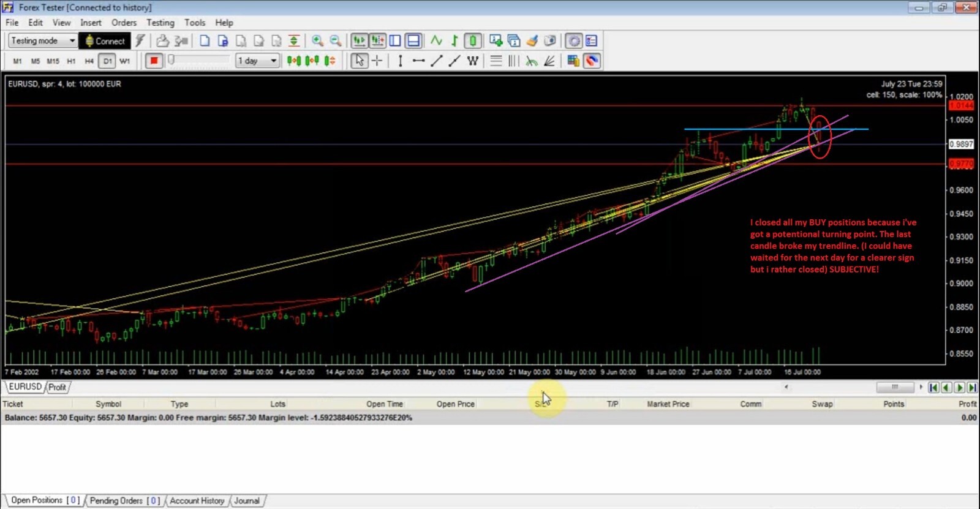Open the Account History tab

197,500
